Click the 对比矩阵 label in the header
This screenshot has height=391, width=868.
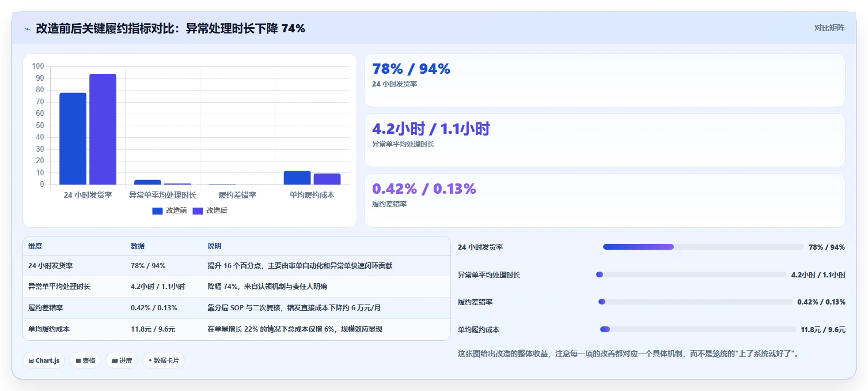click(829, 28)
